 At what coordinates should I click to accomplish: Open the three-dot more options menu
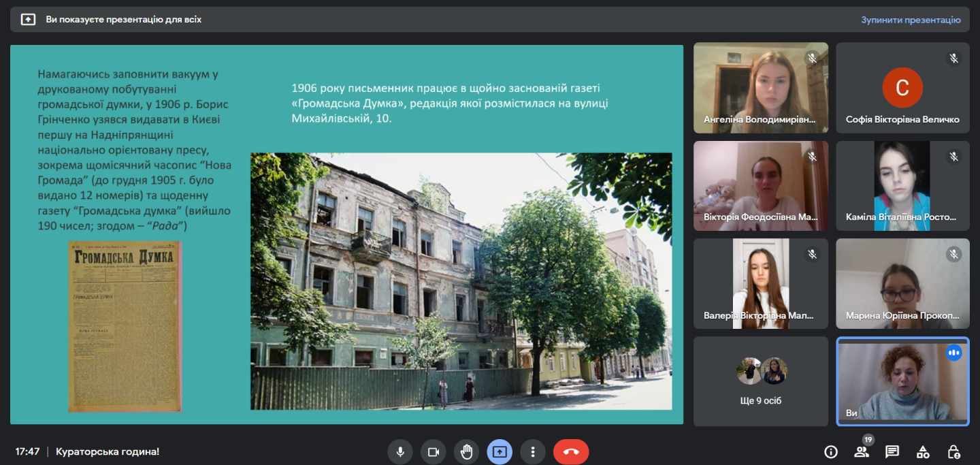533,451
